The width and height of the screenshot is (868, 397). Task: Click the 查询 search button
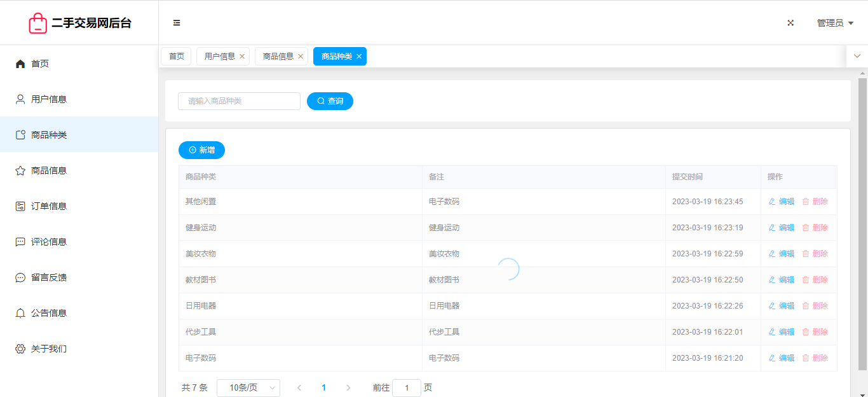coord(330,101)
